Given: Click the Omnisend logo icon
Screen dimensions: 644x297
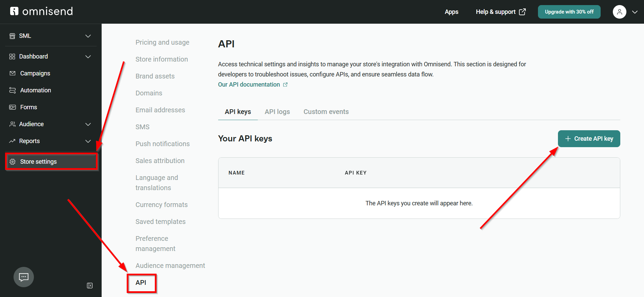Looking at the screenshot, I should [14, 11].
